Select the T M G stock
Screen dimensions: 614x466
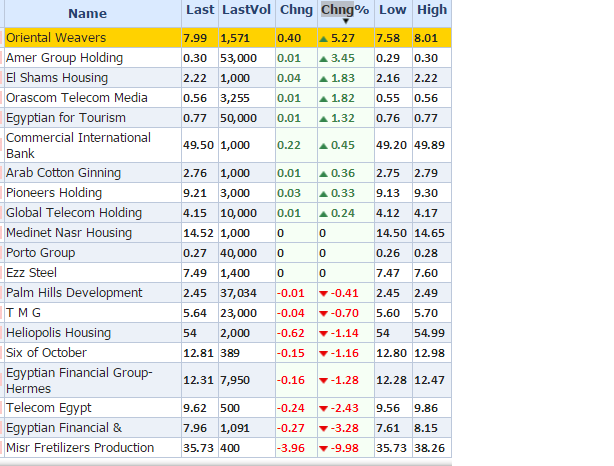point(23,312)
